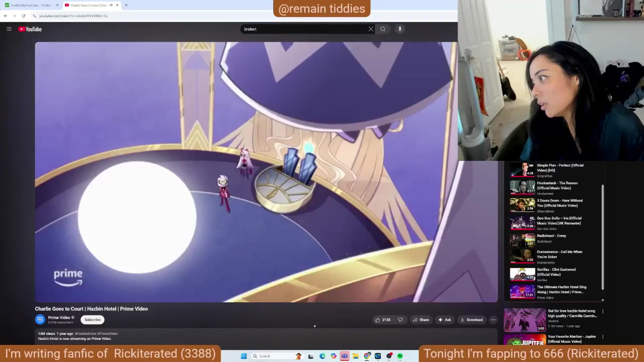Image resolution: width=644 pixels, height=362 pixels.
Task: Go forward with the browser forward arrow
Action: tap(14, 16)
